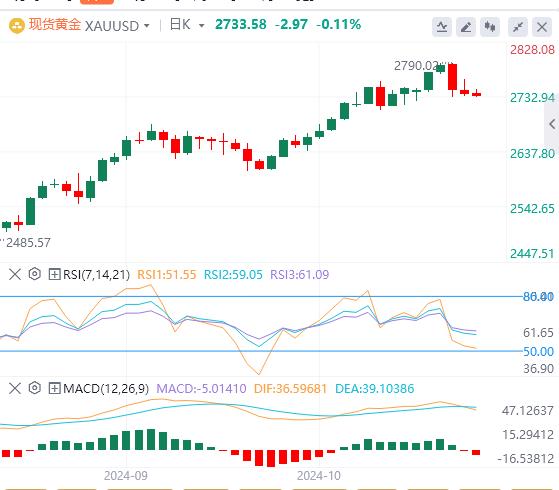559x490 pixels.
Task: Open MACD indicator settings gear
Action: coord(35,388)
